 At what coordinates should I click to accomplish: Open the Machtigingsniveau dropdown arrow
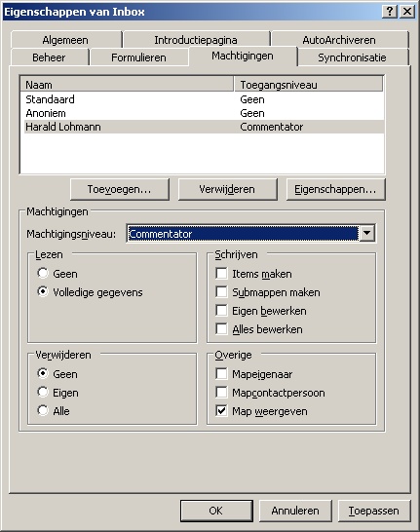(367, 233)
